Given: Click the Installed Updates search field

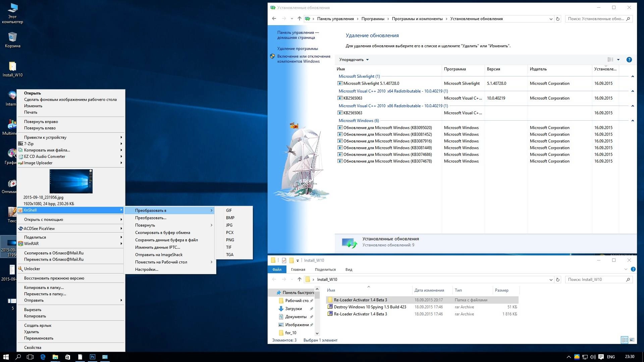Looking at the screenshot, I should click(x=599, y=19).
